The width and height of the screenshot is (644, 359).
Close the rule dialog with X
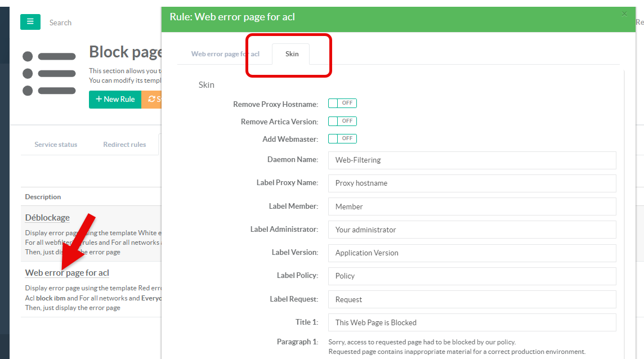click(x=624, y=14)
